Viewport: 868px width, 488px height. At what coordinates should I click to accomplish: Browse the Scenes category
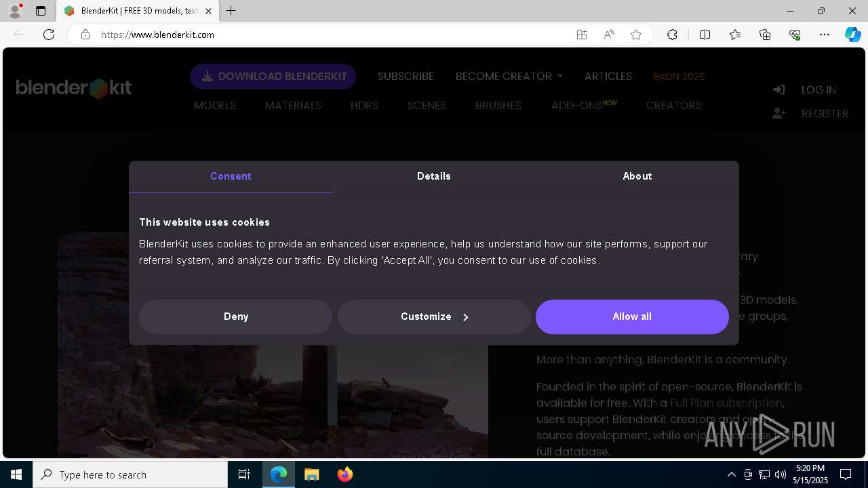tap(427, 105)
